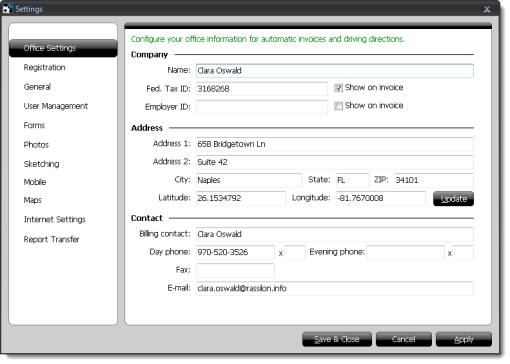Close the Settings dialog window
The height and width of the screenshot is (364, 510).
487,9
